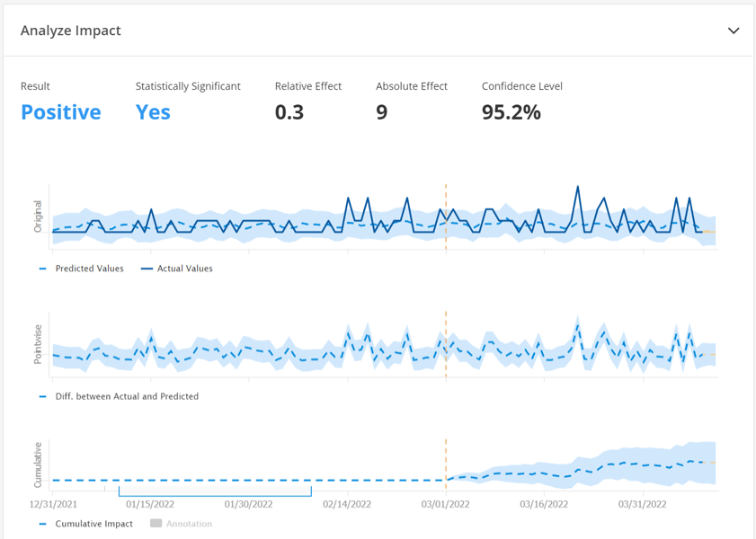Toggle the Predicted Values legend series
Screen dimensions: 756x539
pos(89,269)
